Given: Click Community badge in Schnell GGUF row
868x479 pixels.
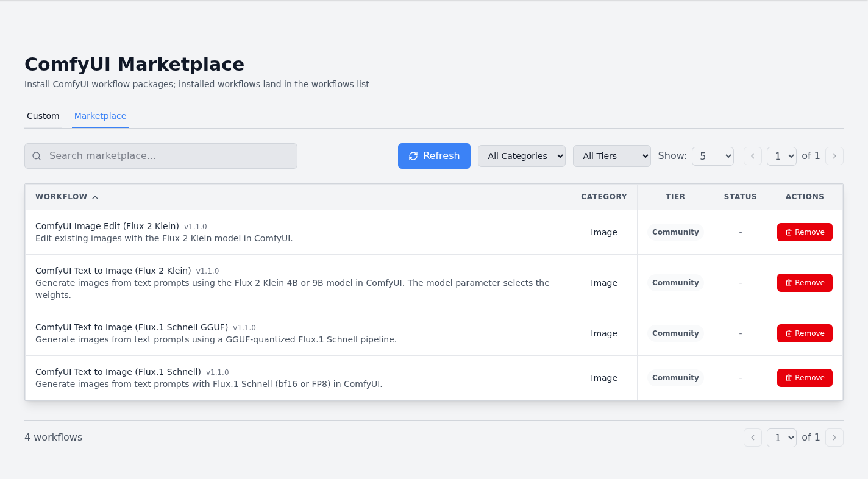Looking at the screenshot, I should (x=675, y=333).
